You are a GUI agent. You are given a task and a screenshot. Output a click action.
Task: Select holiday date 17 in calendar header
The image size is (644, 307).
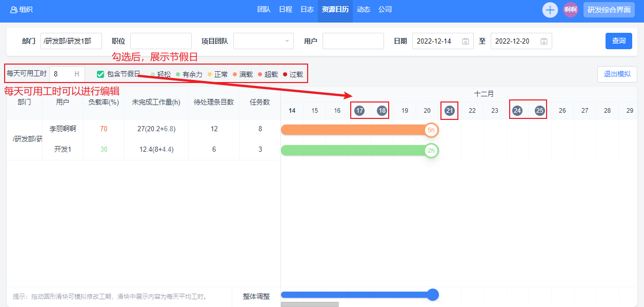[x=359, y=110]
